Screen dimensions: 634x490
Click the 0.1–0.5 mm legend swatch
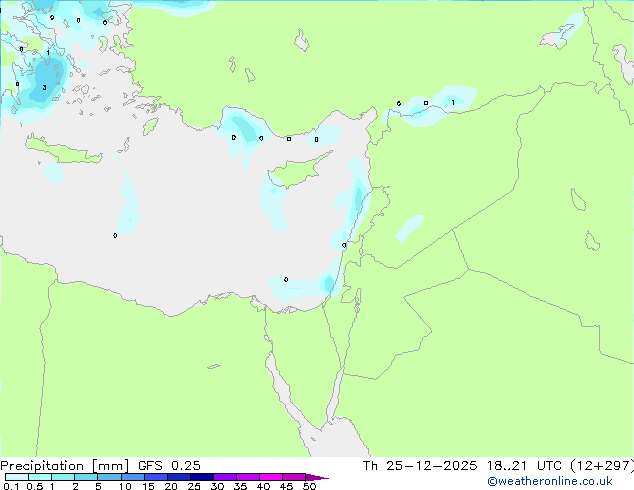(x=17, y=477)
